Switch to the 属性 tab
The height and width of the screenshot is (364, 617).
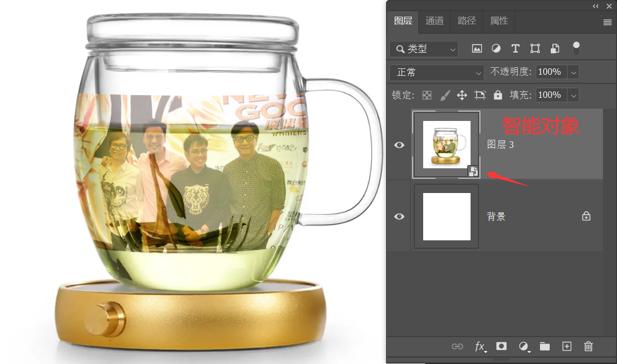coord(499,21)
